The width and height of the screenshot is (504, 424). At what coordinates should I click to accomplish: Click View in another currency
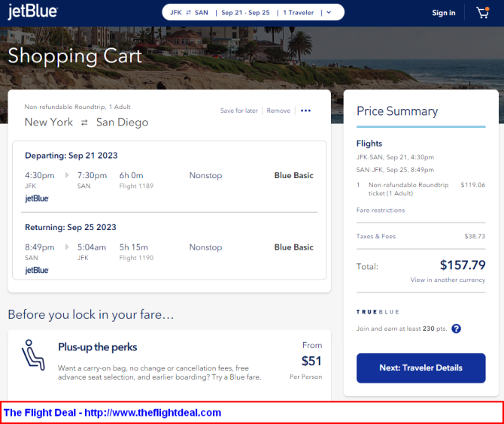coord(448,280)
